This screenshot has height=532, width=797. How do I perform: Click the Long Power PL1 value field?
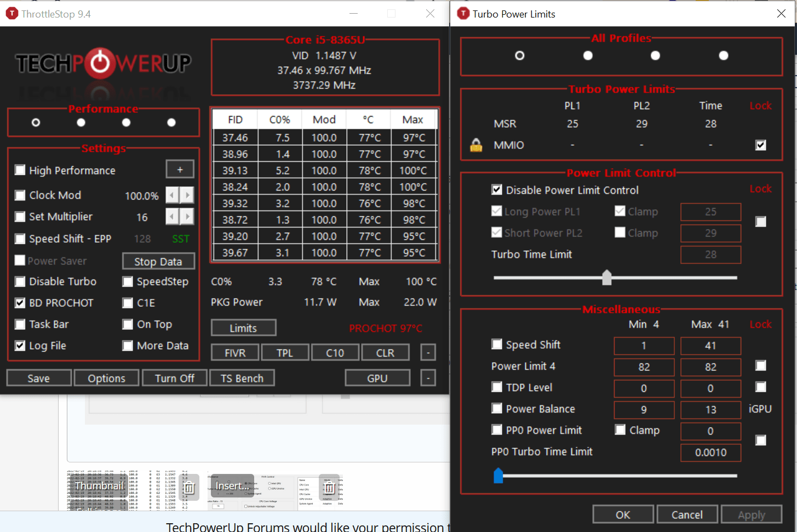click(x=710, y=211)
